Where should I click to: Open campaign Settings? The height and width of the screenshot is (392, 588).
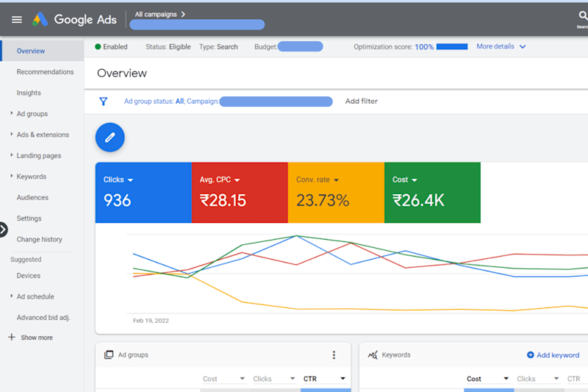tap(29, 218)
